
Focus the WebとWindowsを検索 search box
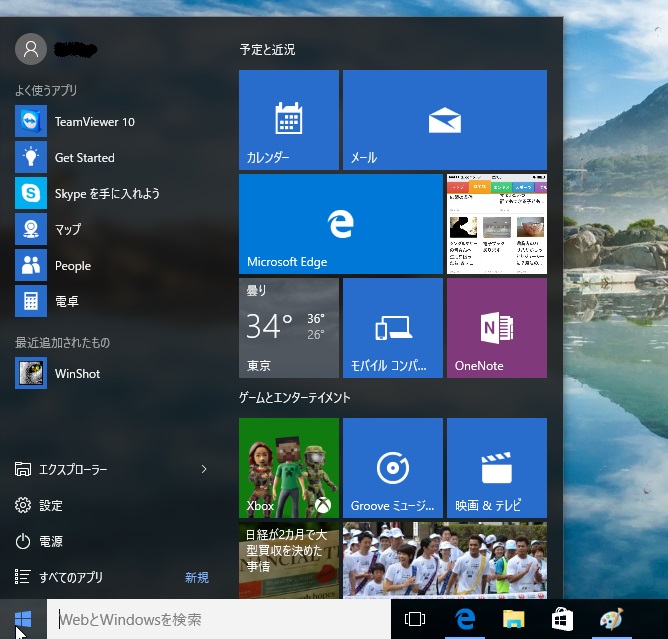pos(219,619)
